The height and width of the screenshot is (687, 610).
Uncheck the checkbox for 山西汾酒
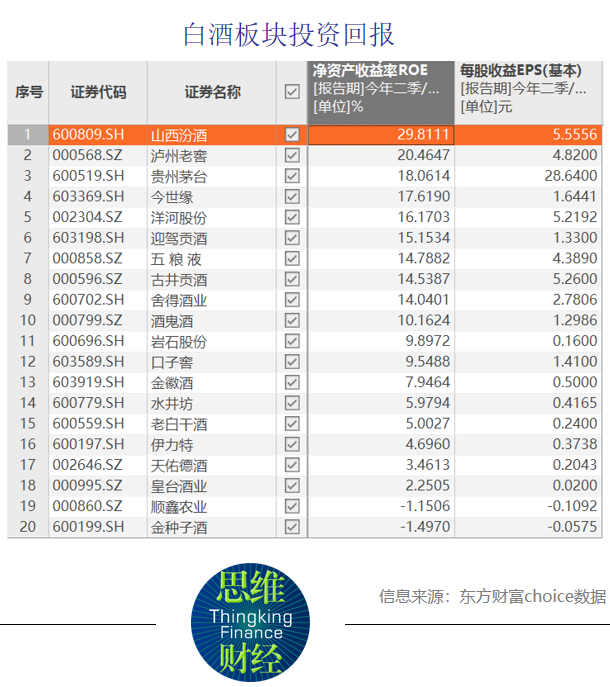tap(292, 135)
